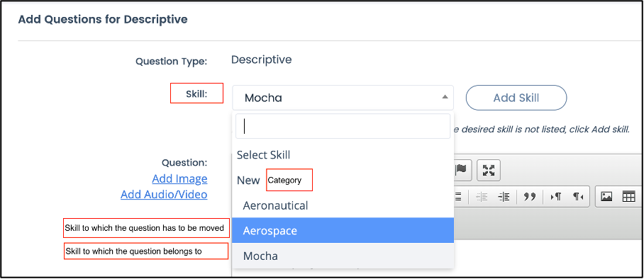Insert an image via the editor toolbar icon

pyautogui.click(x=606, y=197)
